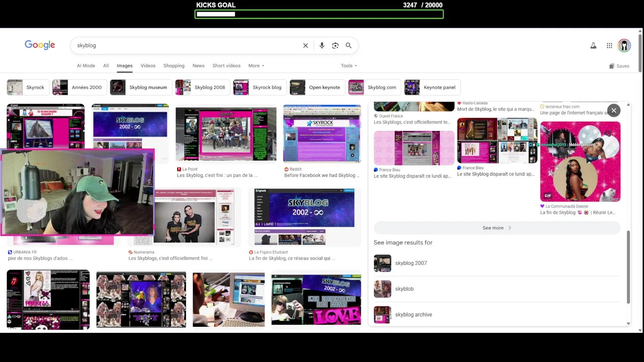Start voice search with the microphone icon
Screen dimensions: 644x362
pyautogui.click(x=322, y=45)
